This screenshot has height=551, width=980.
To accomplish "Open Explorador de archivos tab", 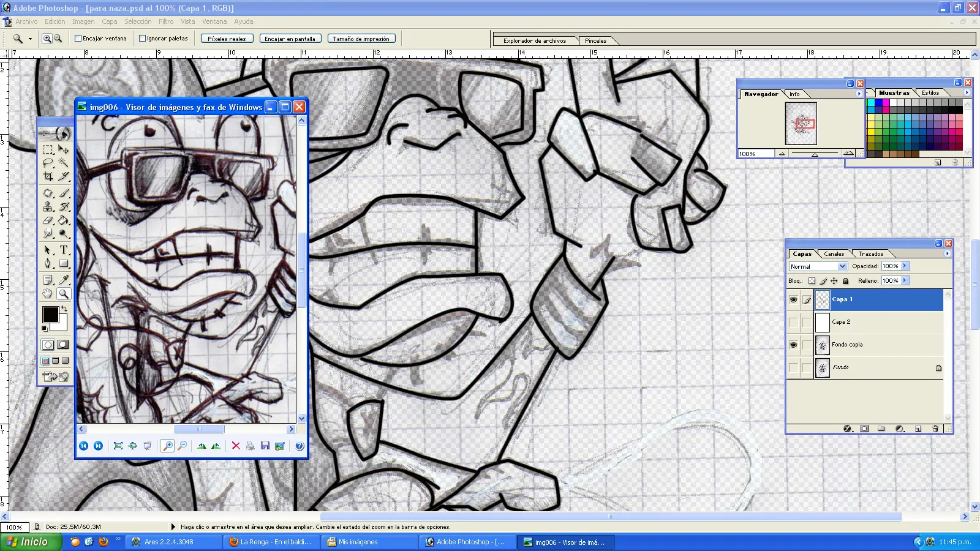I will tap(535, 40).
